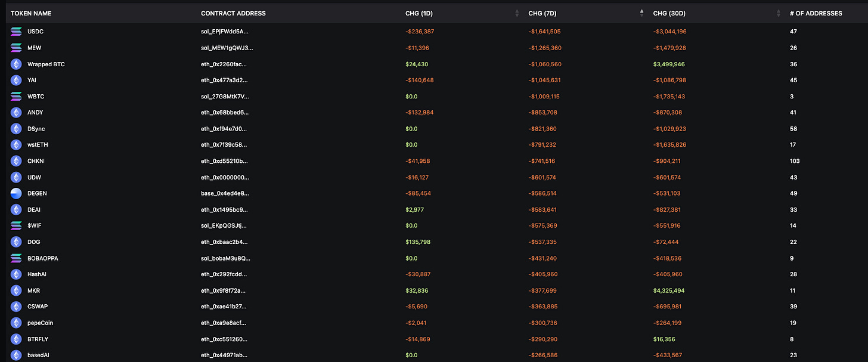Click 7D change value -$741,516
The image size is (868, 362).
(x=542, y=161)
